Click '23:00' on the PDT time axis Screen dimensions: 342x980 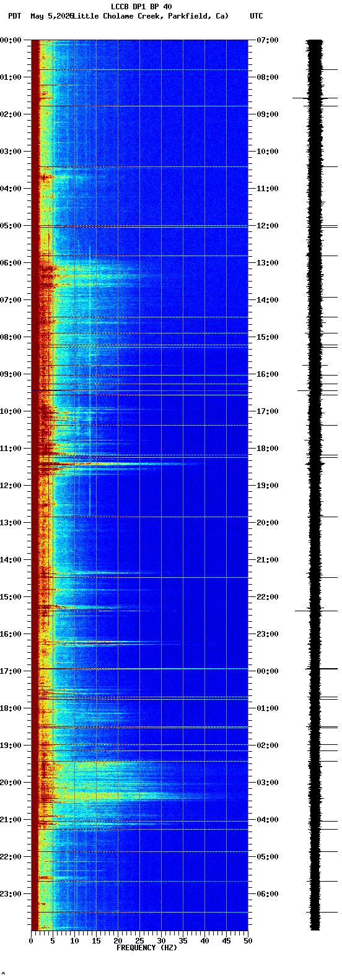[11, 894]
